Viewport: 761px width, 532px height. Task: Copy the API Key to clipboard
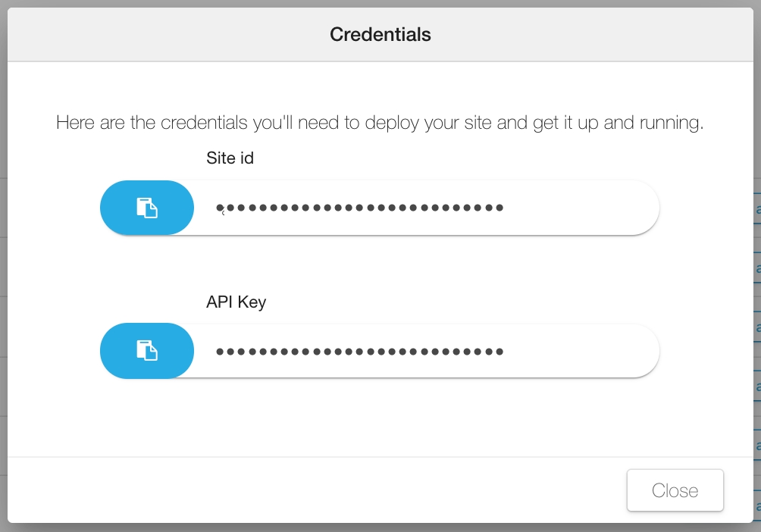pyautogui.click(x=147, y=350)
